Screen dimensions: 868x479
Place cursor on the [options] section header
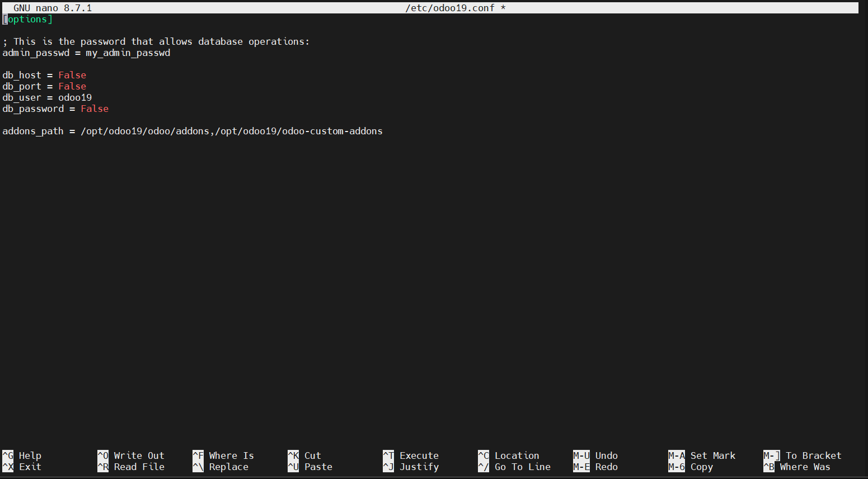(27, 19)
